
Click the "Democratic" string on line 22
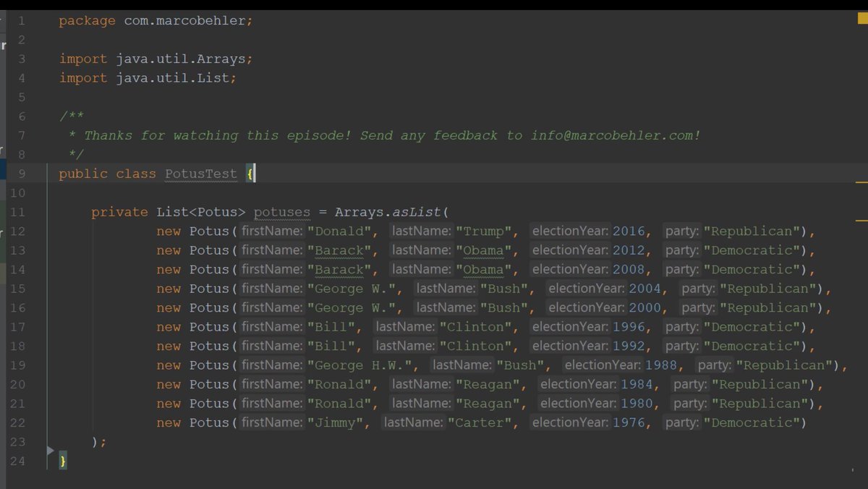[x=752, y=422]
